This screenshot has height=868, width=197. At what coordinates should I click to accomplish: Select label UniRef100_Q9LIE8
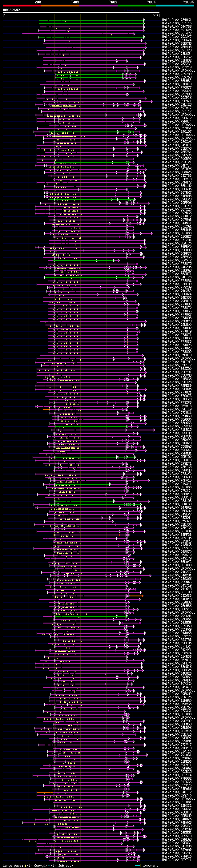click(x=177, y=104)
